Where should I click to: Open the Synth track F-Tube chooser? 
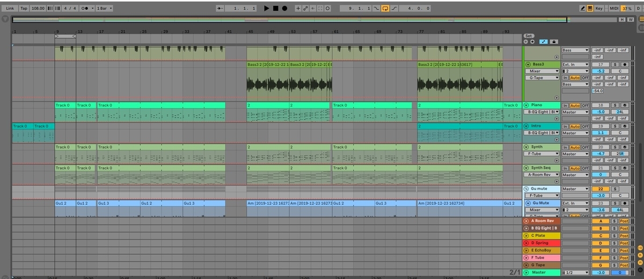pos(542,154)
